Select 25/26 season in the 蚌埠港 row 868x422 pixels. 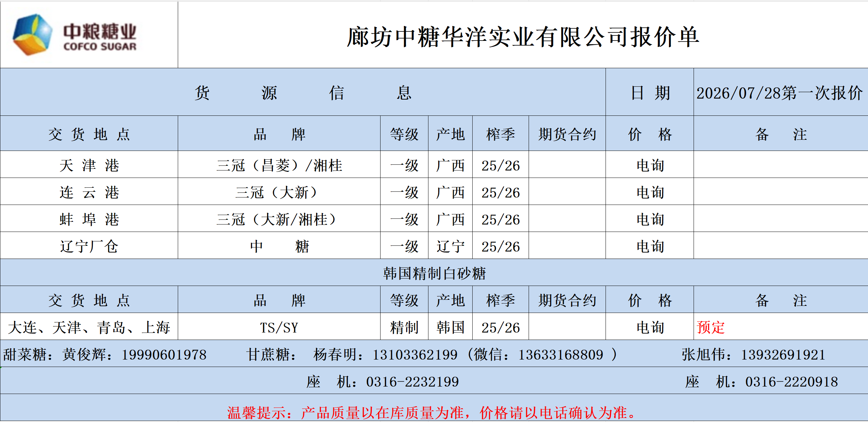coord(501,219)
